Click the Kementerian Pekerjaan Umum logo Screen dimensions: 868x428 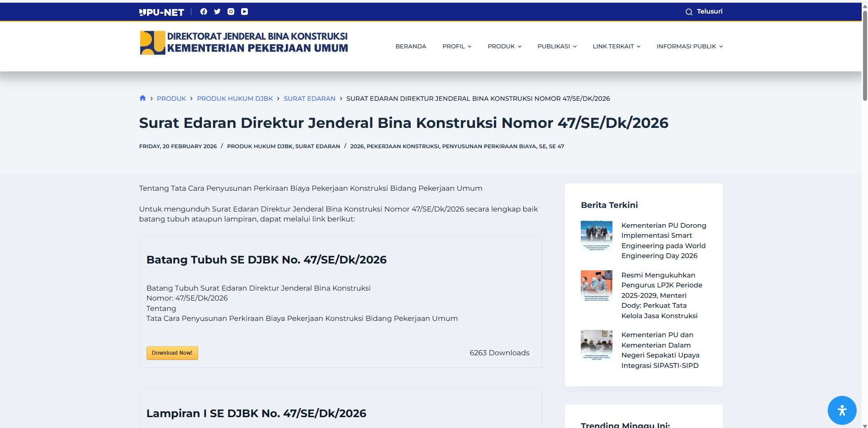pyautogui.click(x=244, y=43)
